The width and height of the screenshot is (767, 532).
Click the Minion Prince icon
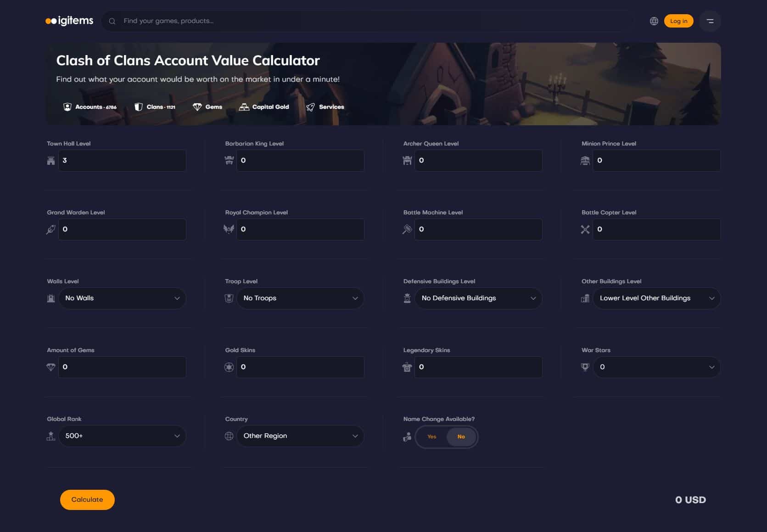(x=585, y=161)
